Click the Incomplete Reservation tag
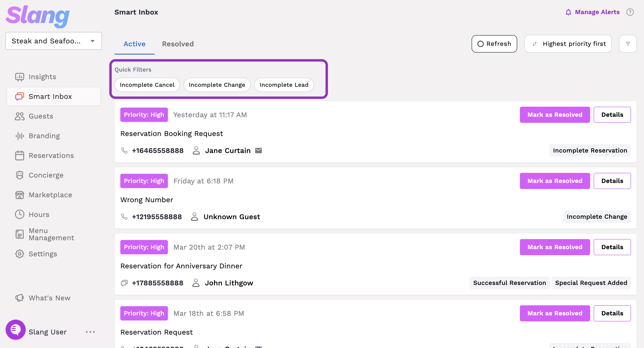Screen dimensions: 644x348 click(x=590, y=151)
